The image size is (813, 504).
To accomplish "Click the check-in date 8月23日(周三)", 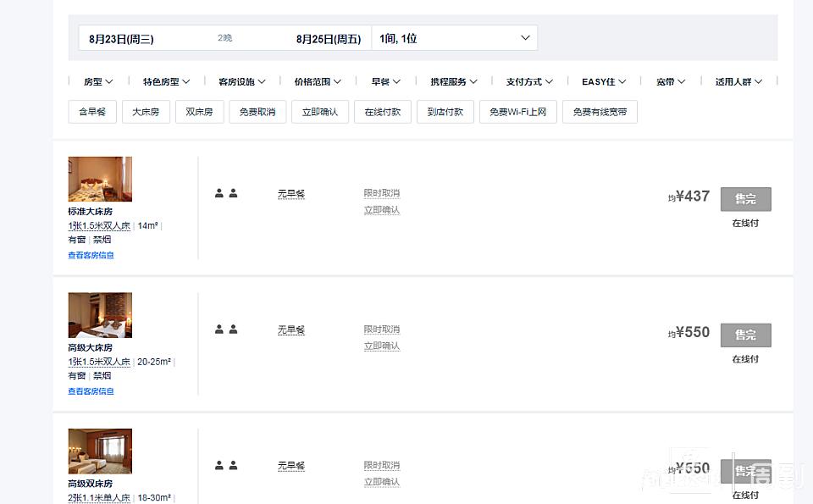I will coord(121,37).
